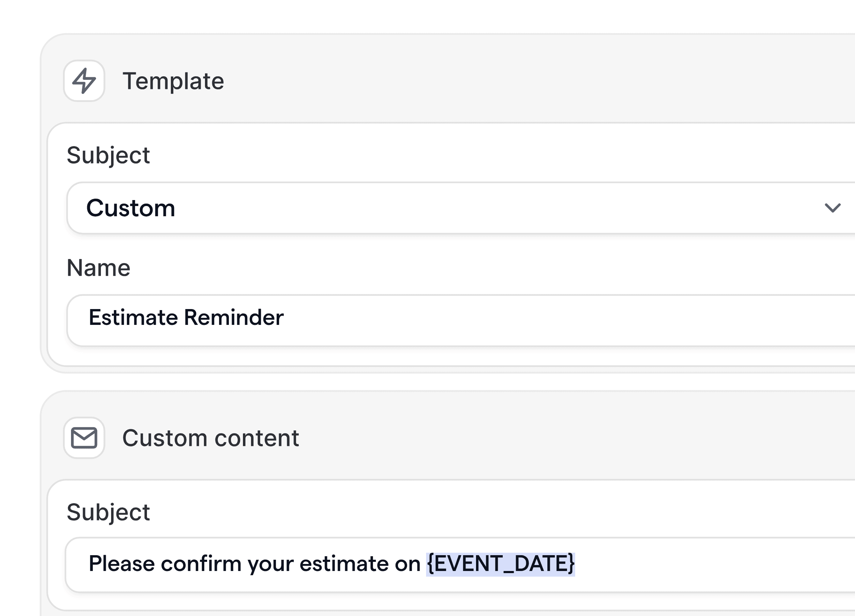Screen dimensions: 855x616
Task: Select the automation icon in the Template card
Action: click(84, 81)
